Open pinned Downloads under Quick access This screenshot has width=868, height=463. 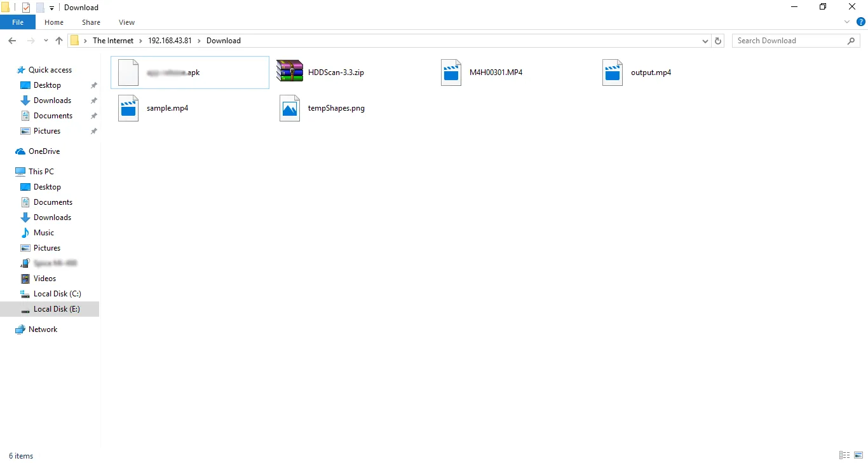point(46,100)
